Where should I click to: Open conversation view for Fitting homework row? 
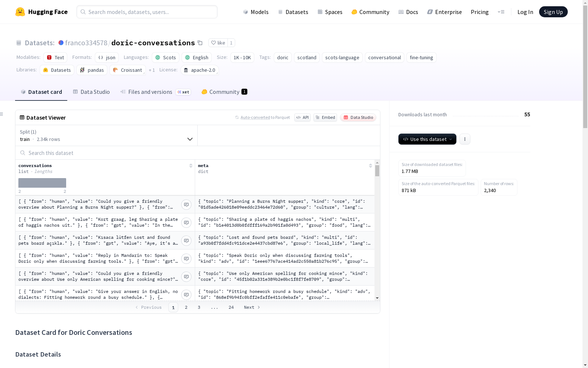186,295
